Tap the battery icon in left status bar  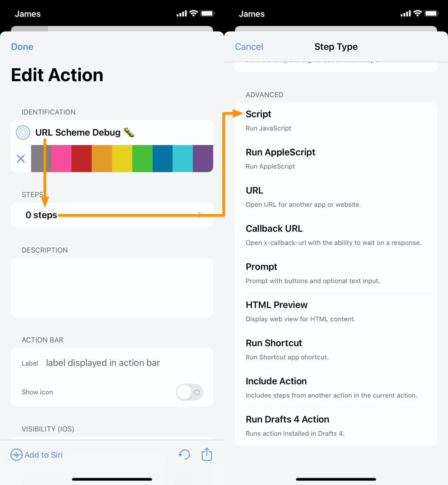pos(208,14)
